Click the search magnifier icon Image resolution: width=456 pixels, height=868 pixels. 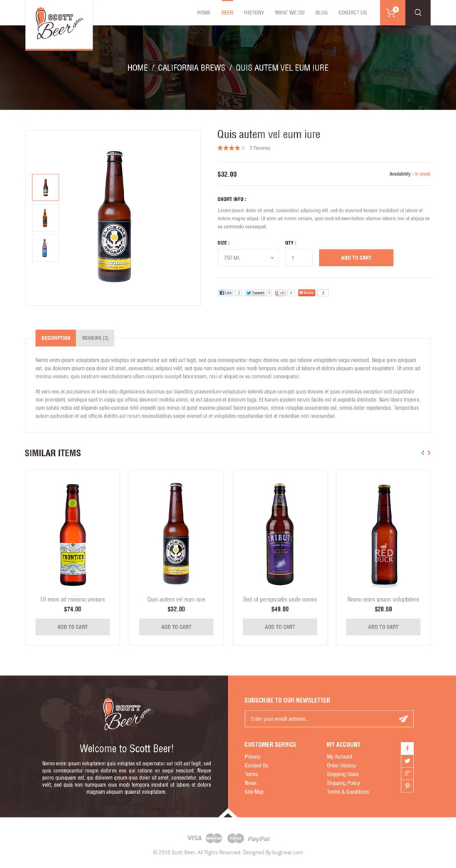[x=418, y=12]
